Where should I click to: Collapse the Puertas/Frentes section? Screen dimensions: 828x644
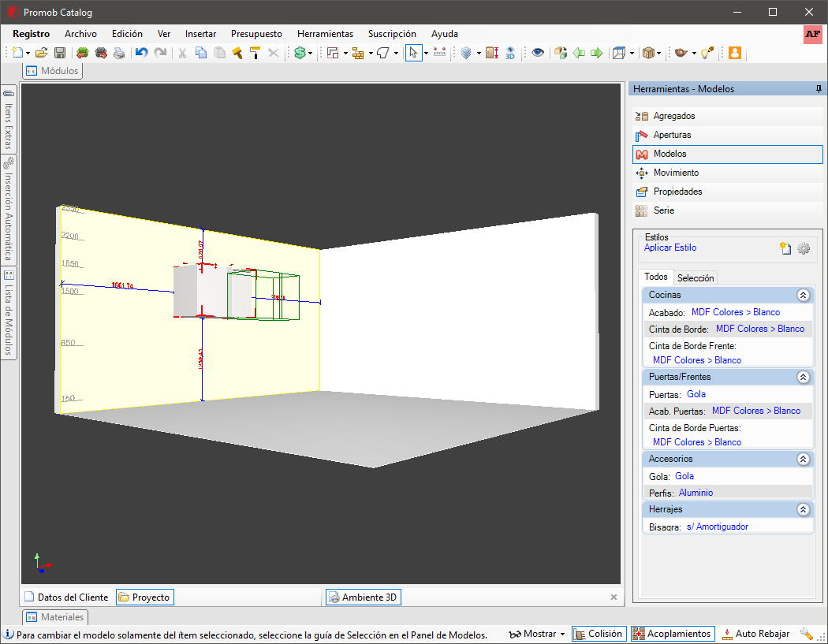pyautogui.click(x=803, y=377)
